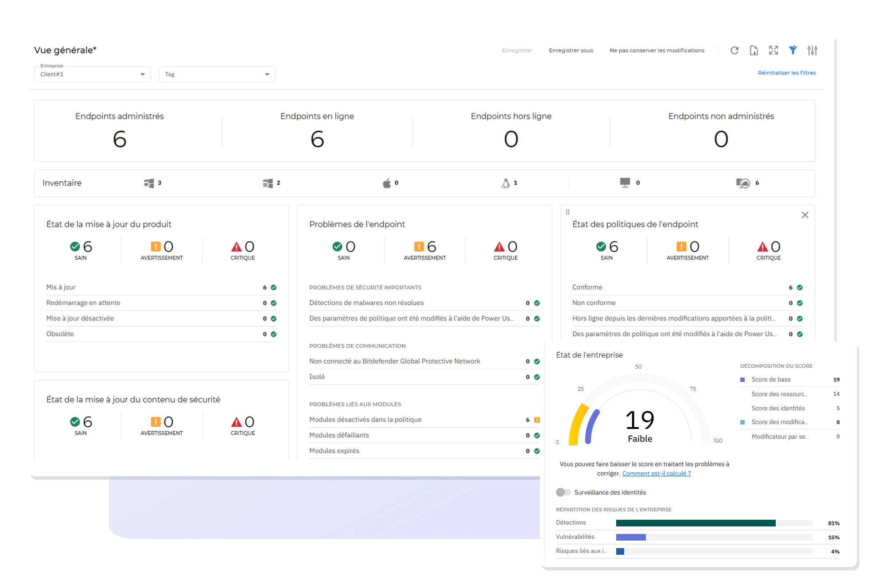Select Enregistrer sous menu option
The width and height of the screenshot is (886, 588).
coord(571,50)
